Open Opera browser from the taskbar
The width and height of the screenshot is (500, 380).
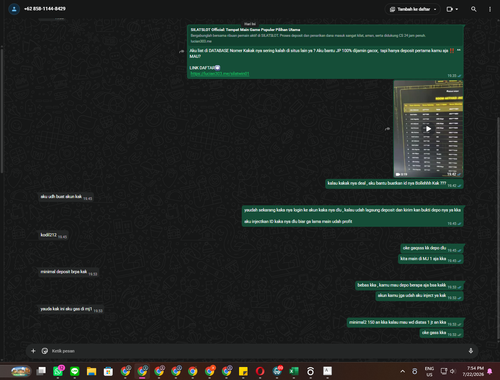click(260, 371)
